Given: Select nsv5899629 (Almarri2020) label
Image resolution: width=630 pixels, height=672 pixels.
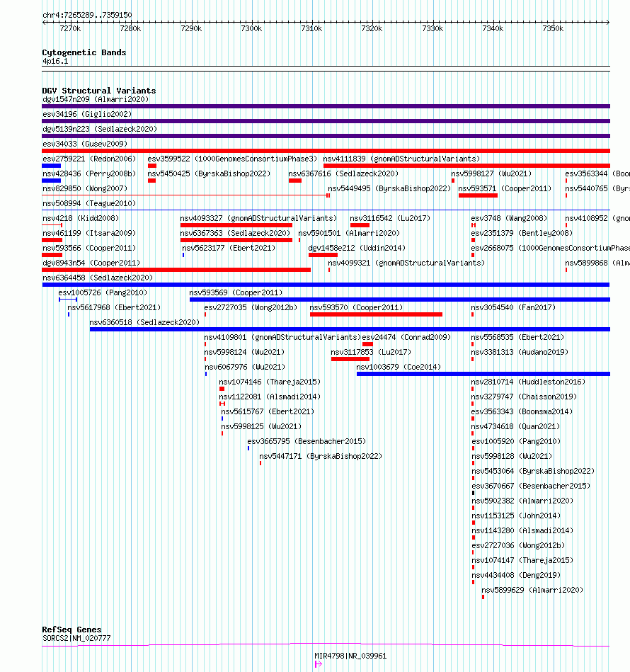Looking at the screenshot, I should coord(532,591).
